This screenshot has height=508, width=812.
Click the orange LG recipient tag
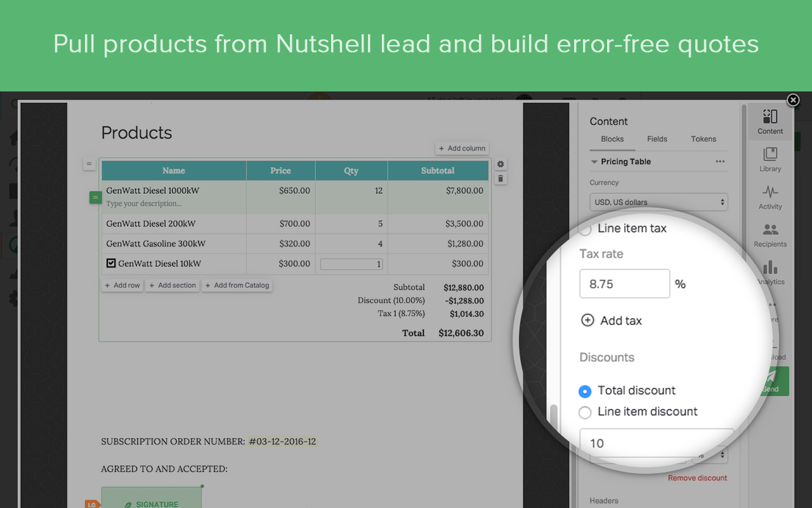tap(93, 504)
